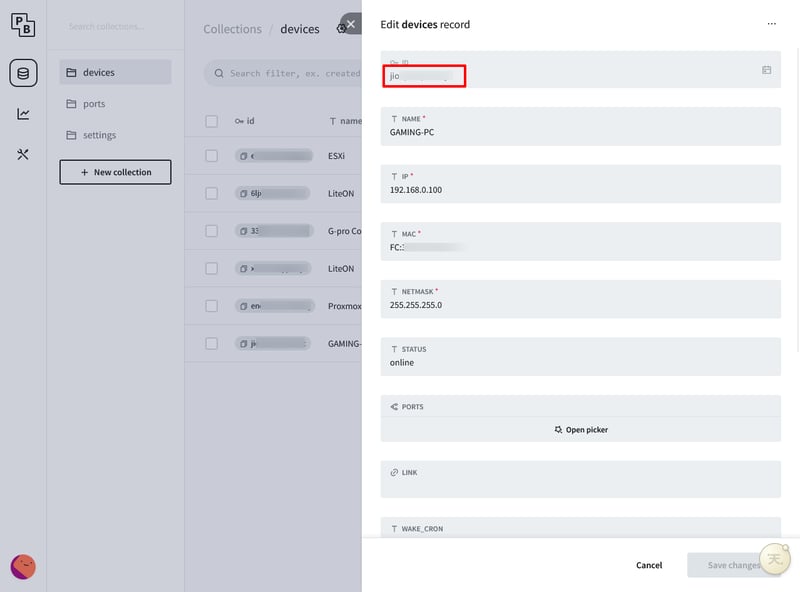
Task: Open the Logs chart icon
Action: 23,114
